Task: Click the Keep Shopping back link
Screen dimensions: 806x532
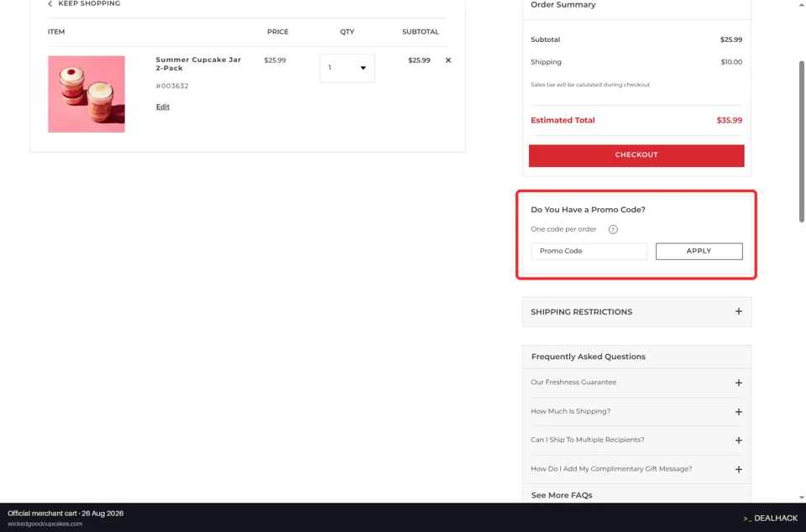Action: (x=84, y=3)
